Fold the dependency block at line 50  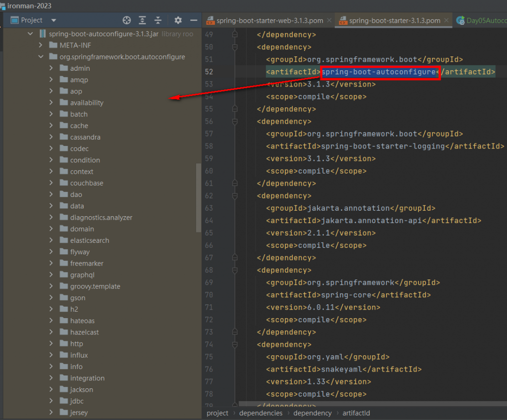point(235,47)
